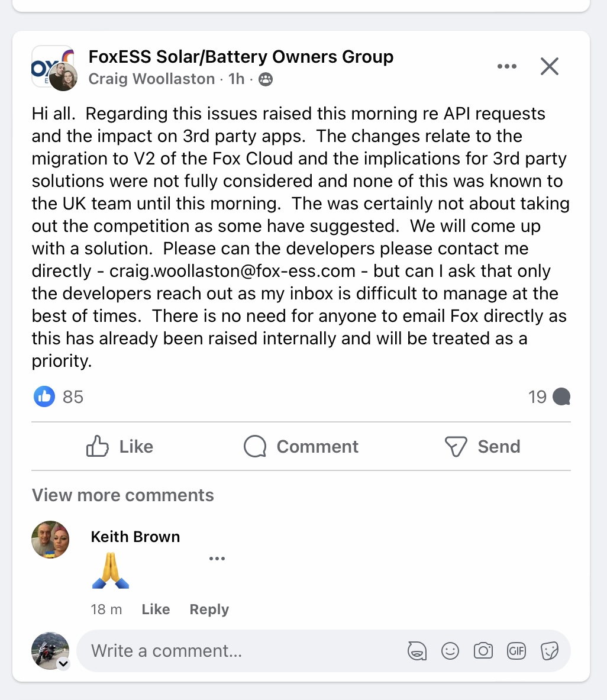Image resolution: width=607 pixels, height=700 pixels.
Task: Open Keith Brown's comment options menu
Action: click(x=217, y=559)
